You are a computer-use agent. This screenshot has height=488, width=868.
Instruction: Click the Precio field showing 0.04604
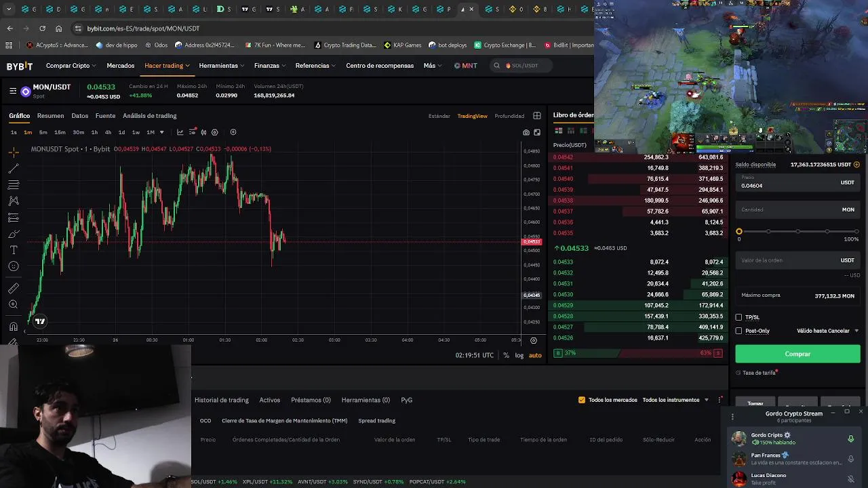pos(797,182)
